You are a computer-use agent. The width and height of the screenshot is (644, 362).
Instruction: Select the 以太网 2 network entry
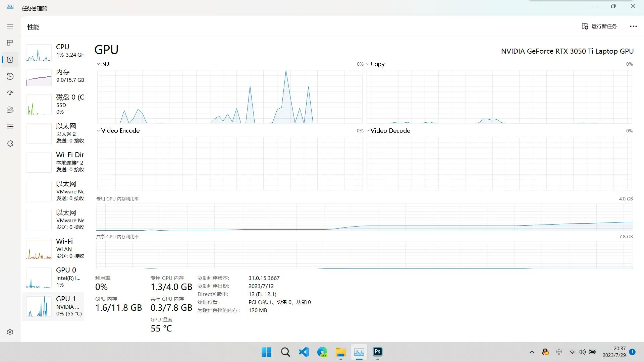[x=54, y=133]
